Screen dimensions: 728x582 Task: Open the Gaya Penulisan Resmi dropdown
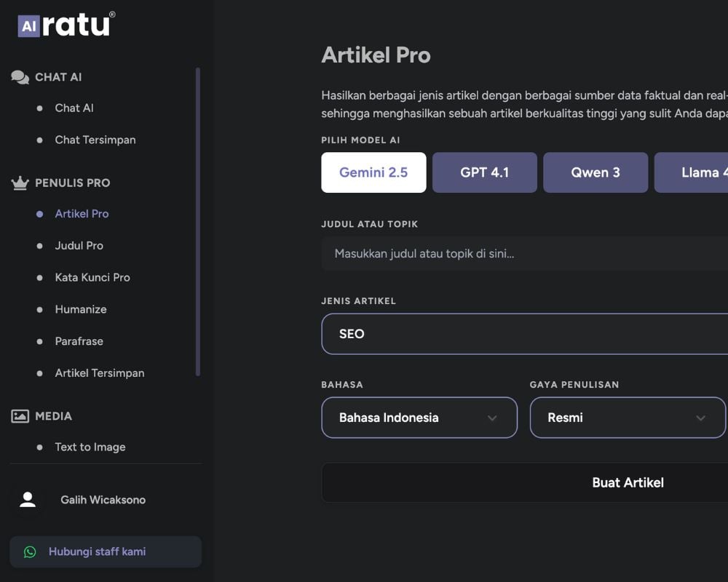tap(628, 418)
